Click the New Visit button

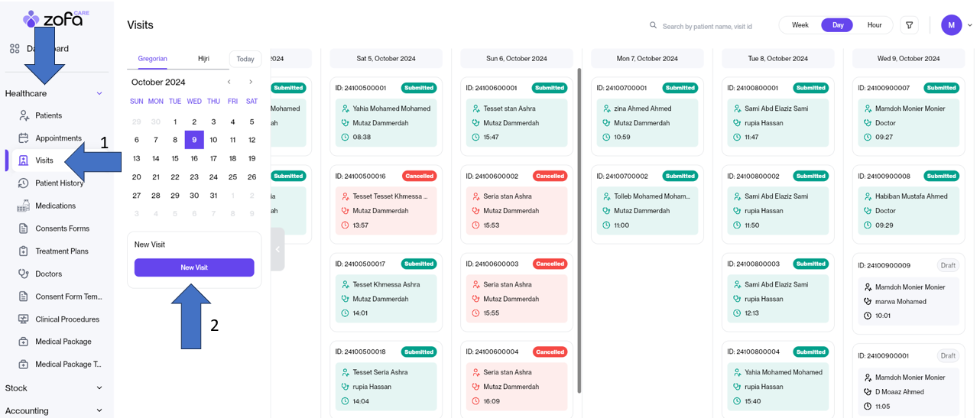194,267
